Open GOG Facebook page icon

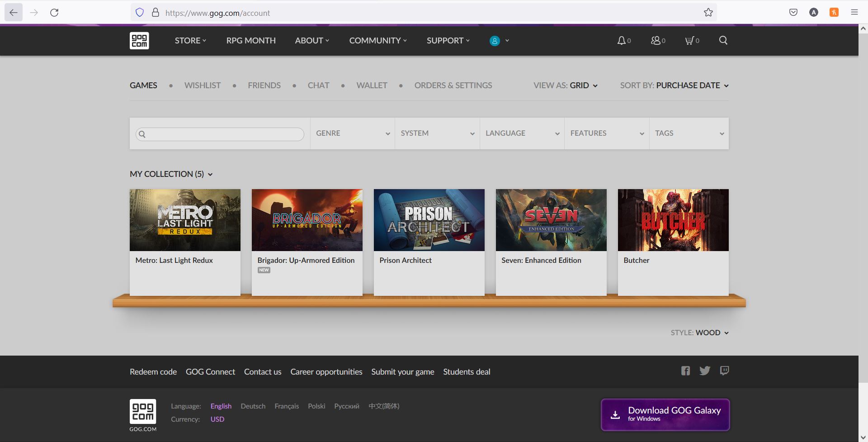(x=686, y=371)
